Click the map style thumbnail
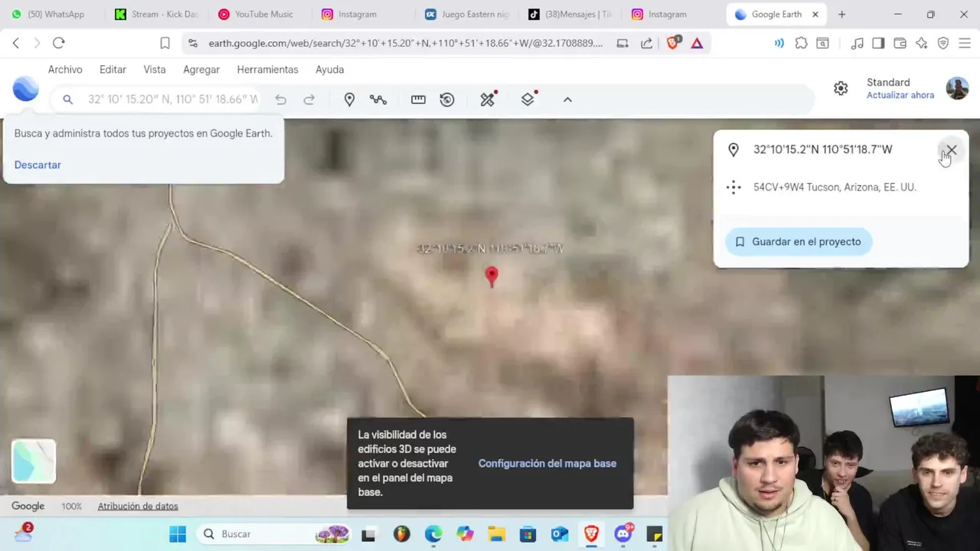 pyautogui.click(x=34, y=461)
